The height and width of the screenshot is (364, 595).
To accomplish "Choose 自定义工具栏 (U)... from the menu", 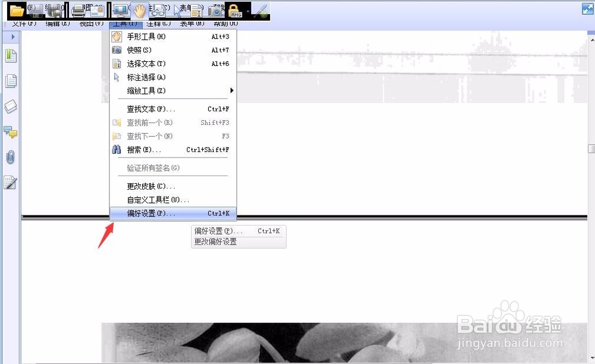I will tap(173, 200).
